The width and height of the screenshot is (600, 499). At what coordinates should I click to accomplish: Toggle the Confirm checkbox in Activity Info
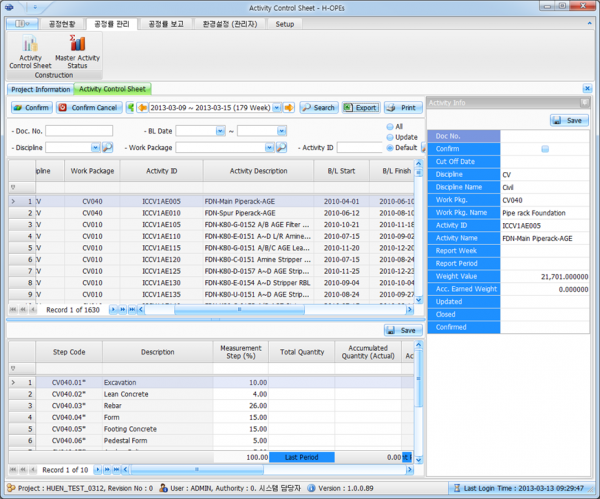(545, 149)
